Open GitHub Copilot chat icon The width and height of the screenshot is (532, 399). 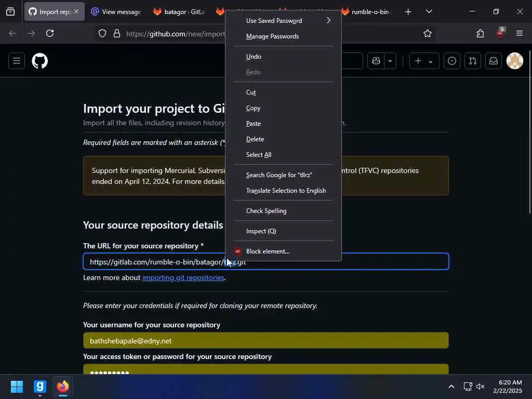point(376,61)
